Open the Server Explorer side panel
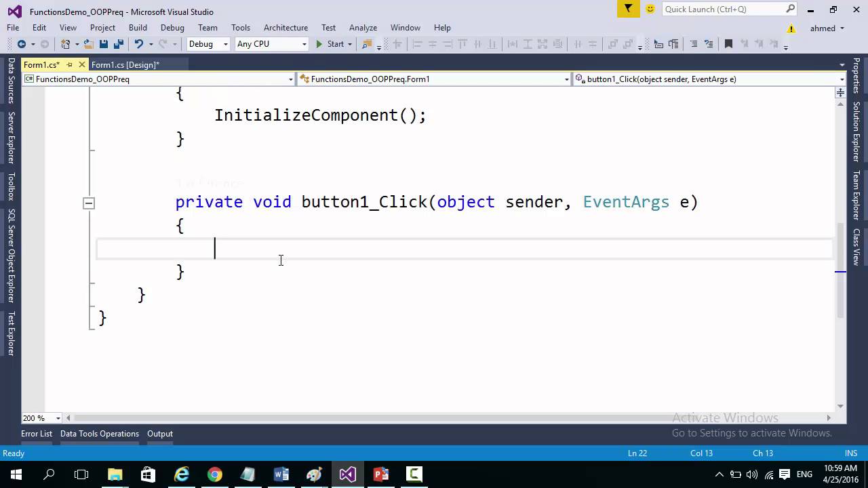Viewport: 868px width, 488px height. click(11, 138)
